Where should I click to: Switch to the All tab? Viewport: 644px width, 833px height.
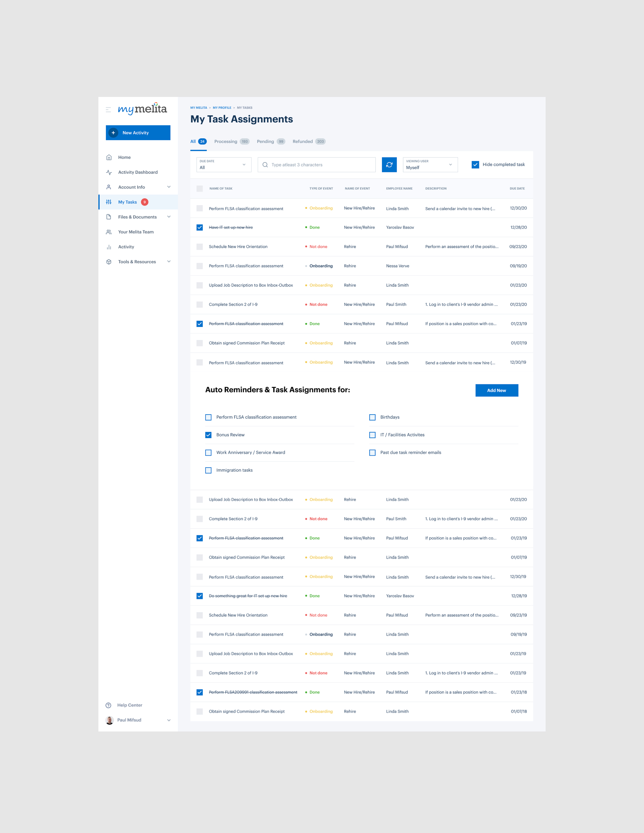(198, 141)
